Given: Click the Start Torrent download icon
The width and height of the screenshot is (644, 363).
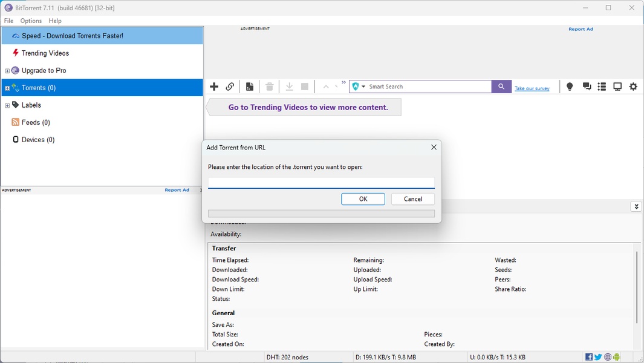Looking at the screenshot, I should click(289, 87).
